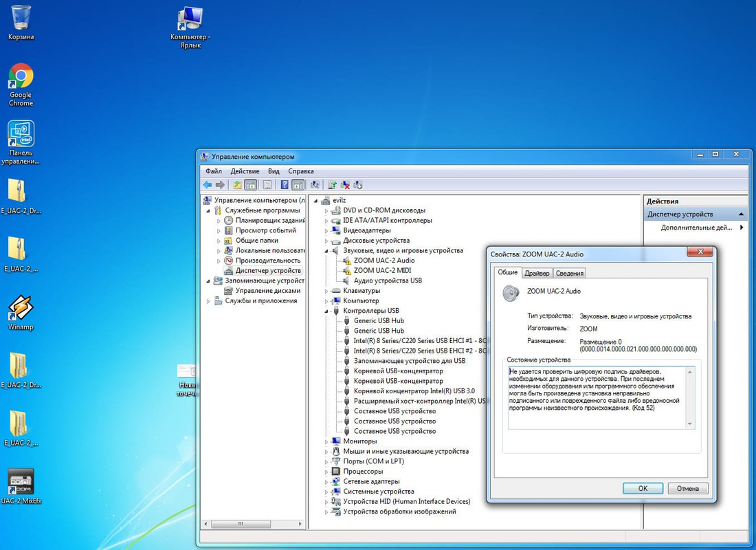The width and height of the screenshot is (756, 550).
Task: Open the Действие menu
Action: coord(245,171)
